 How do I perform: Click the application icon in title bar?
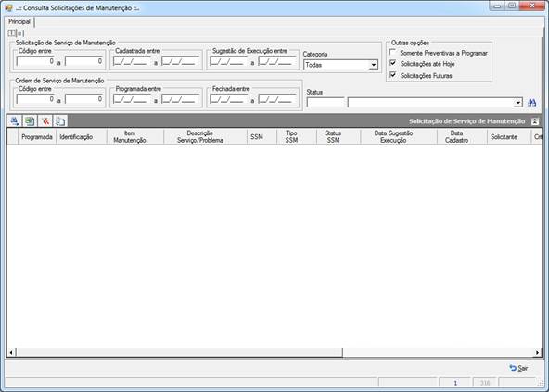pyautogui.click(x=8, y=7)
